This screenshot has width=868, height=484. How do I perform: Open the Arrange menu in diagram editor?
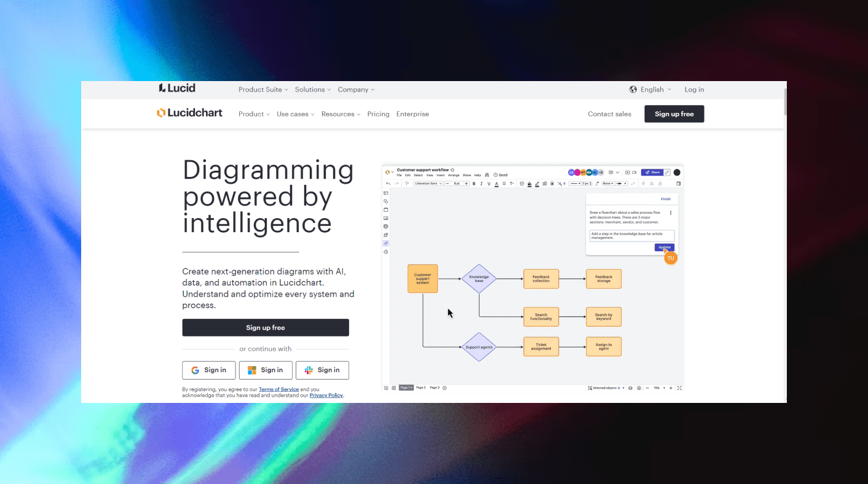(454, 175)
